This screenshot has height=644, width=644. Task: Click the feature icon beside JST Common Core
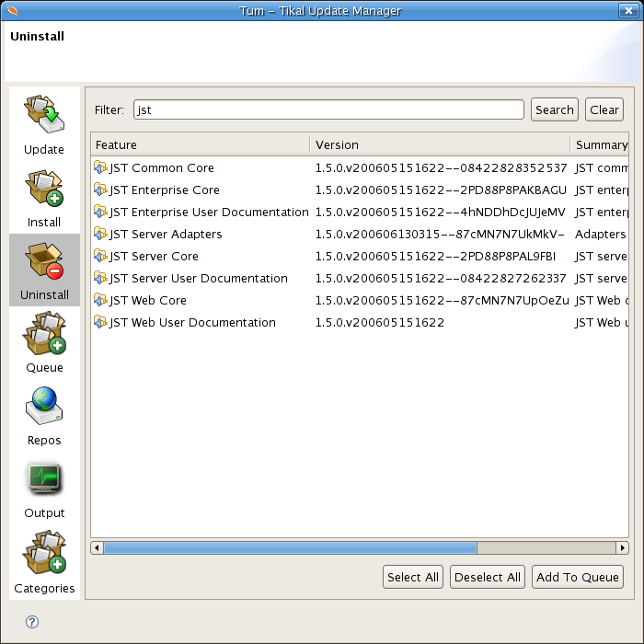tap(99, 167)
